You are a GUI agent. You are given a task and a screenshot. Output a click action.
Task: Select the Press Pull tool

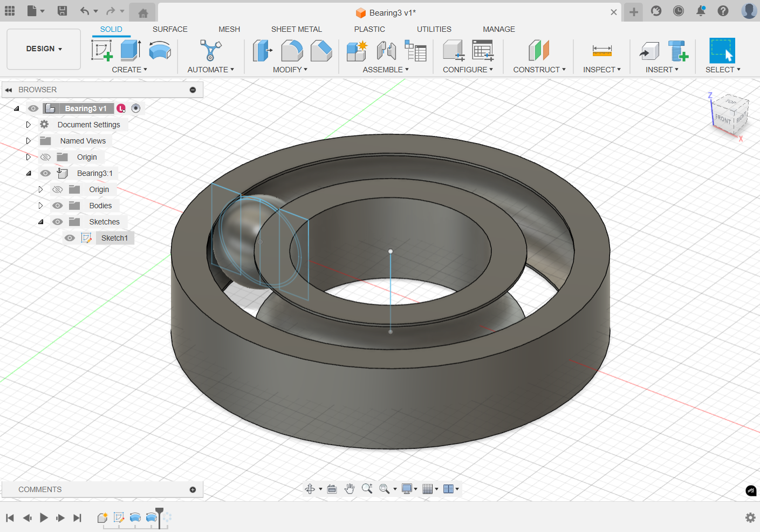tap(263, 51)
